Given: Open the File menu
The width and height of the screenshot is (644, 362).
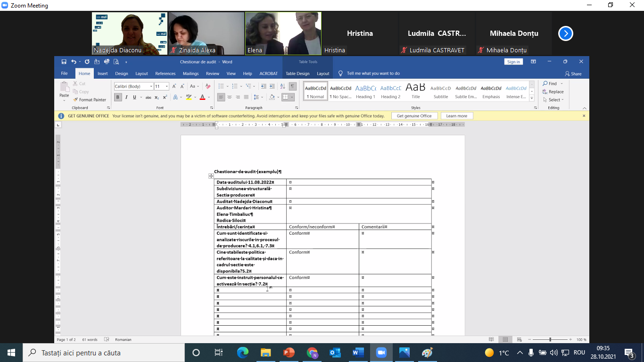Looking at the screenshot, I should pos(64,74).
